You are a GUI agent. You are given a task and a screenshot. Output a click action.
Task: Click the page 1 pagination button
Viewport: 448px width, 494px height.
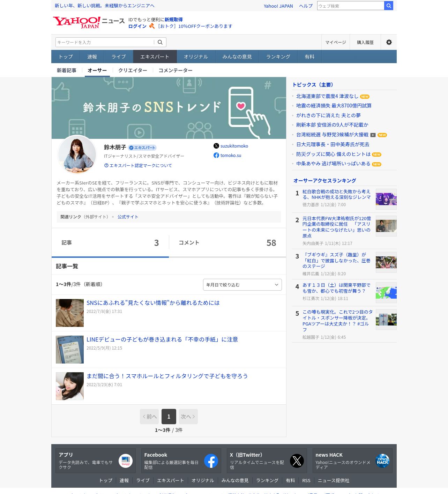169,417
